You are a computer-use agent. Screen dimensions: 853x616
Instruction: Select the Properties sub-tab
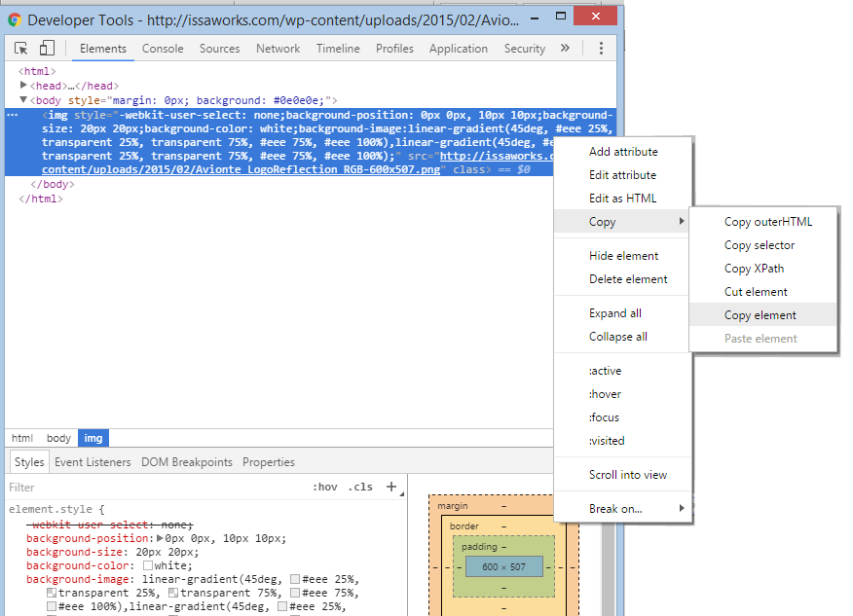click(x=268, y=462)
